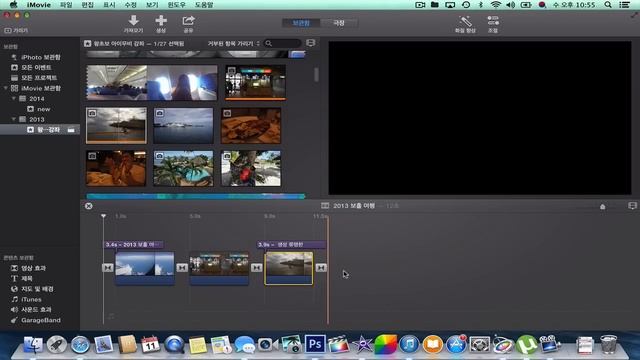This screenshot has width=640, height=360.
Task: Switch to the Theater (극장) tab
Action: 339,23
